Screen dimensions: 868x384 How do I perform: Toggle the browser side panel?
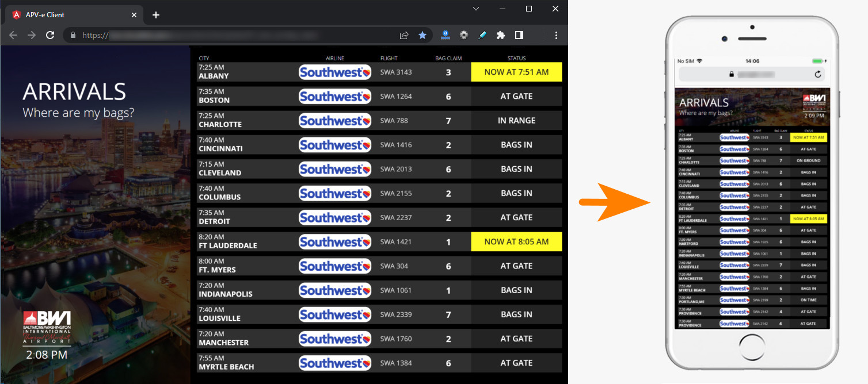pos(519,35)
